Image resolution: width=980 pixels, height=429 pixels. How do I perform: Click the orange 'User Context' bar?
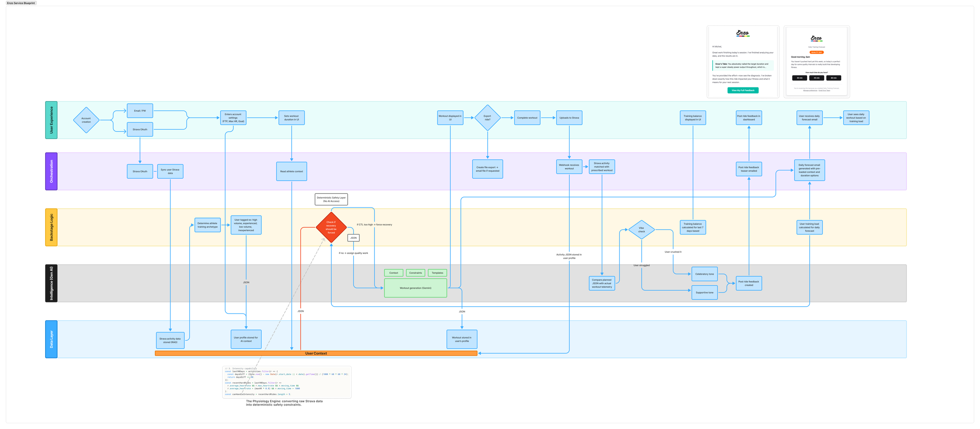tap(316, 353)
